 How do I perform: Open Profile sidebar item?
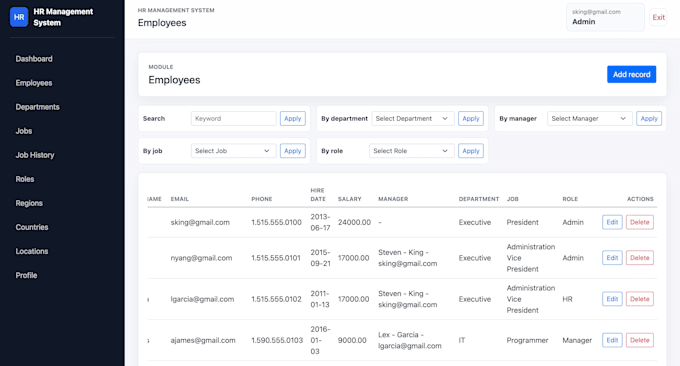[26, 275]
